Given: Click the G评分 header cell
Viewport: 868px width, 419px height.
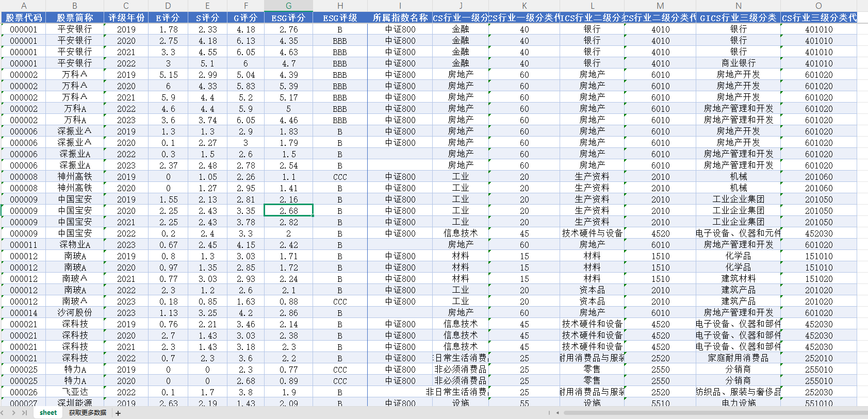Looking at the screenshot, I should [245, 18].
